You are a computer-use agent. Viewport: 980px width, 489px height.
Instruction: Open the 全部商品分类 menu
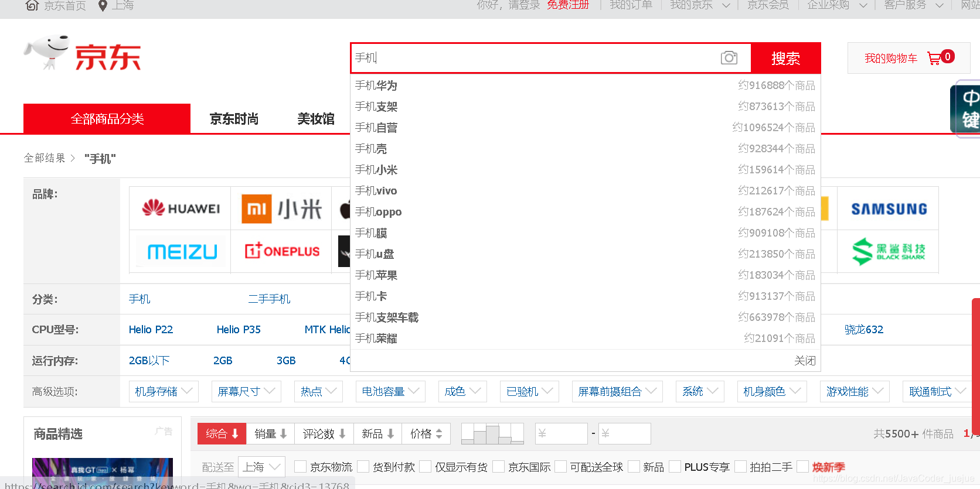(x=107, y=119)
